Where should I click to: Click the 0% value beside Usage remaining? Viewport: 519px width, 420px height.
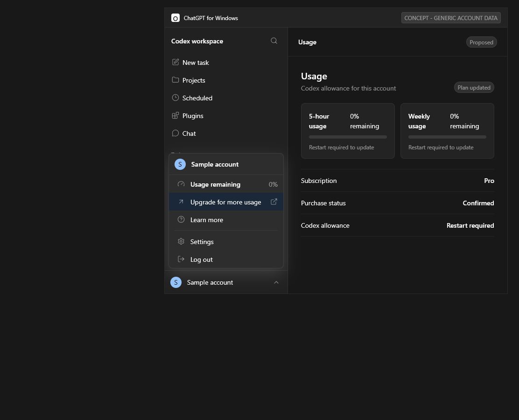273,184
